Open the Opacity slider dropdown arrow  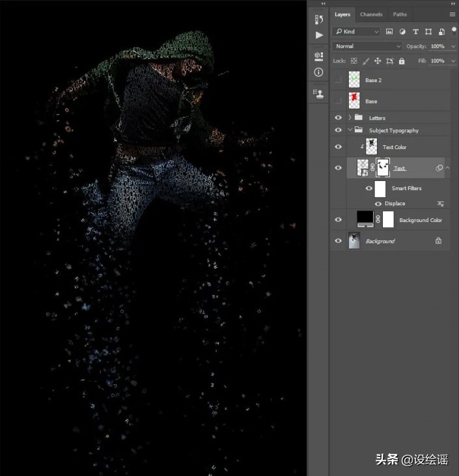click(453, 46)
